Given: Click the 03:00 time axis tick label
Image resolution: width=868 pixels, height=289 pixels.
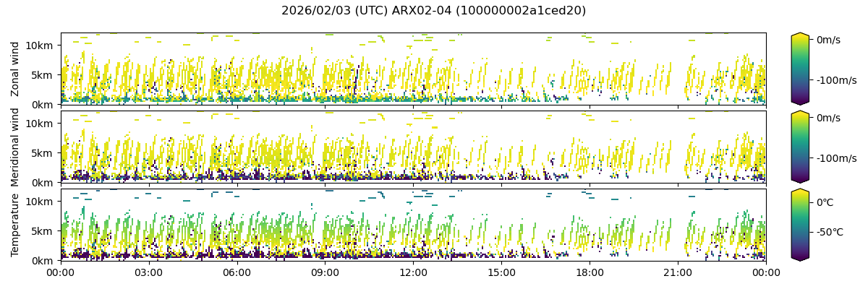Looking at the screenshot, I should (148, 272).
